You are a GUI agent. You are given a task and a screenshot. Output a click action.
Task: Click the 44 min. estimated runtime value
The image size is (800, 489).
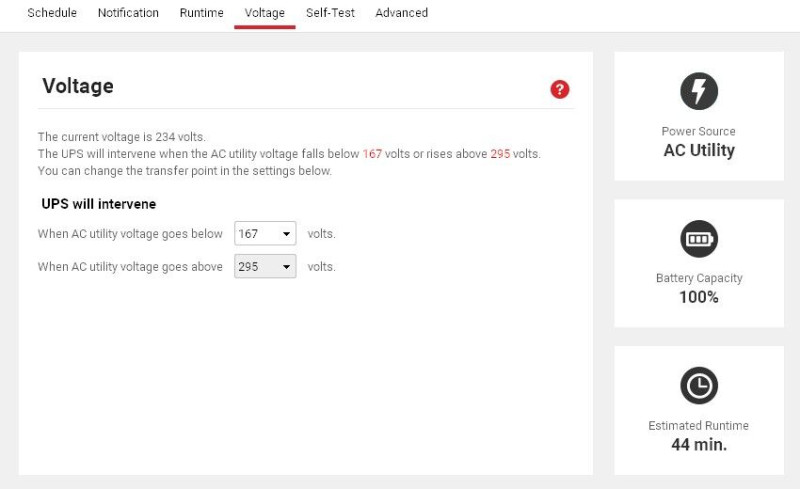699,445
